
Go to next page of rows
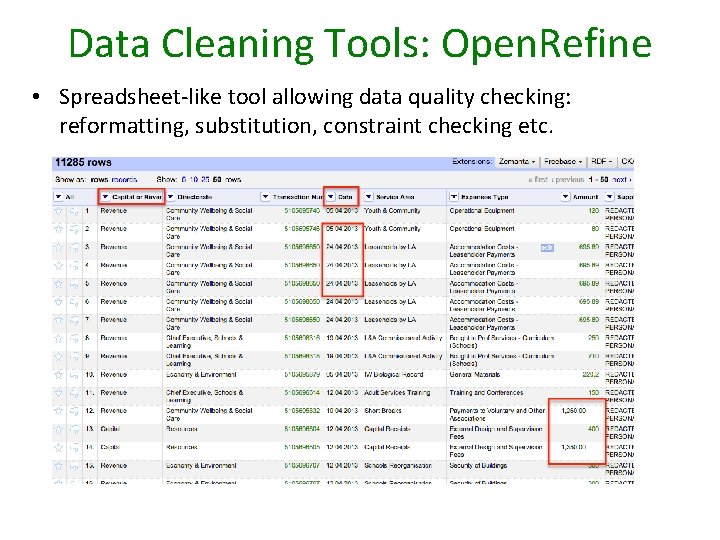pyautogui.click(x=622, y=180)
